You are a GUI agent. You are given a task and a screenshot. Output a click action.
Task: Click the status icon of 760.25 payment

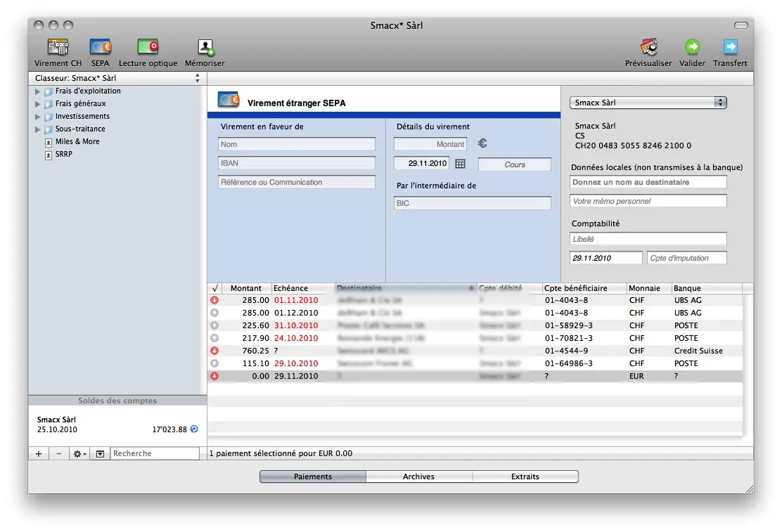click(x=214, y=351)
